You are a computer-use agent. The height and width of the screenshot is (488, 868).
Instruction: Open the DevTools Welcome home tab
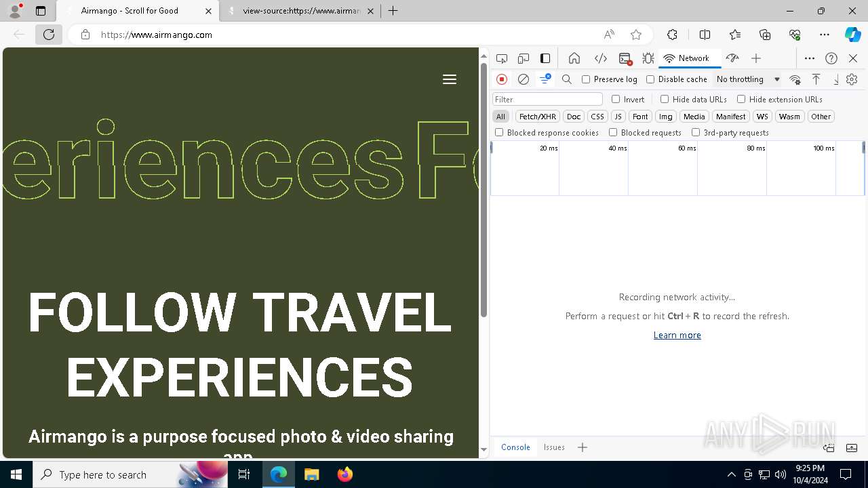[574, 58]
